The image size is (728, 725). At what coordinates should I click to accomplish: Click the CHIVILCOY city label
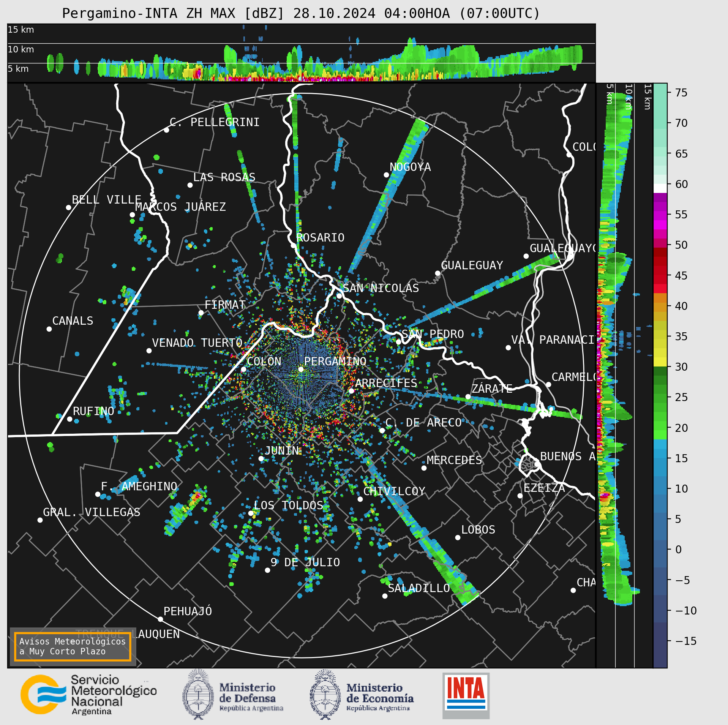pyautogui.click(x=394, y=491)
